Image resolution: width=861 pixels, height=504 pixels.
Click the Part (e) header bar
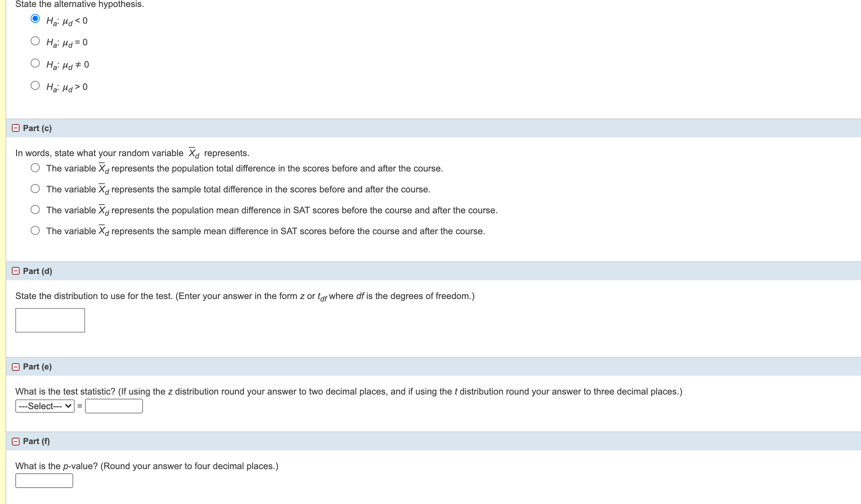pos(37,367)
